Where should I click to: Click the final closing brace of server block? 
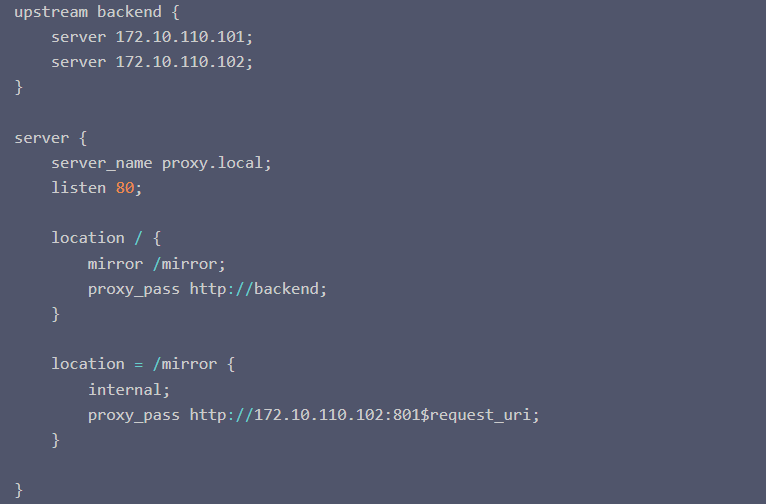click(x=18, y=489)
